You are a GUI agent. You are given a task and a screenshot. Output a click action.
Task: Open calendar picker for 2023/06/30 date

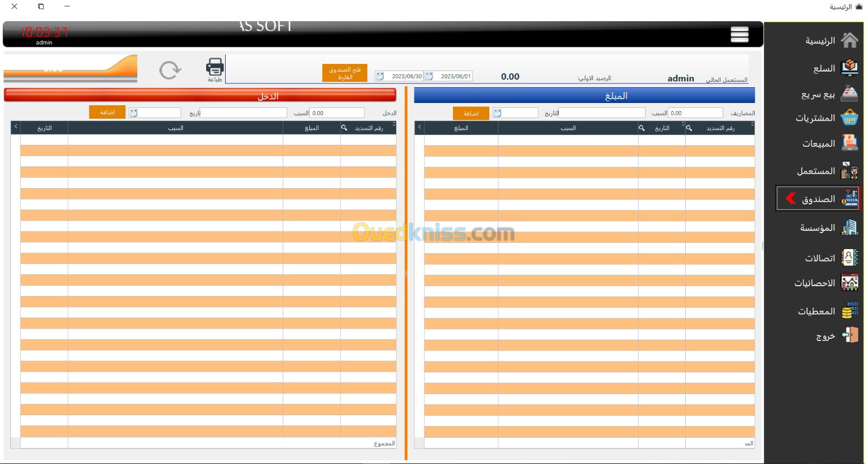pos(380,76)
